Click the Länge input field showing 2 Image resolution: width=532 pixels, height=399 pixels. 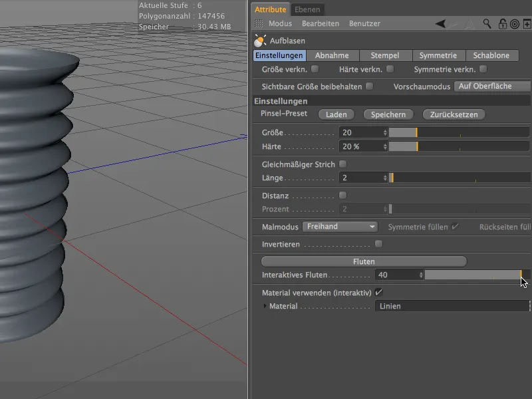coord(361,178)
